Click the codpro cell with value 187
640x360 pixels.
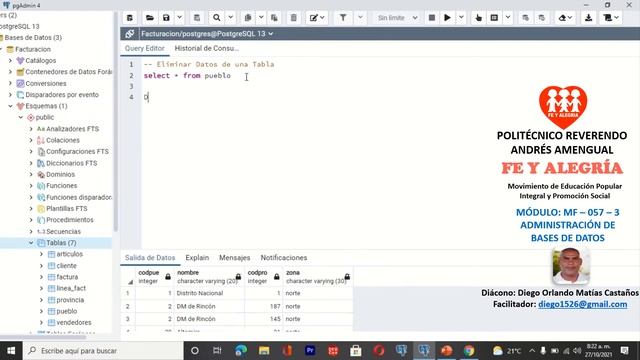264,306
